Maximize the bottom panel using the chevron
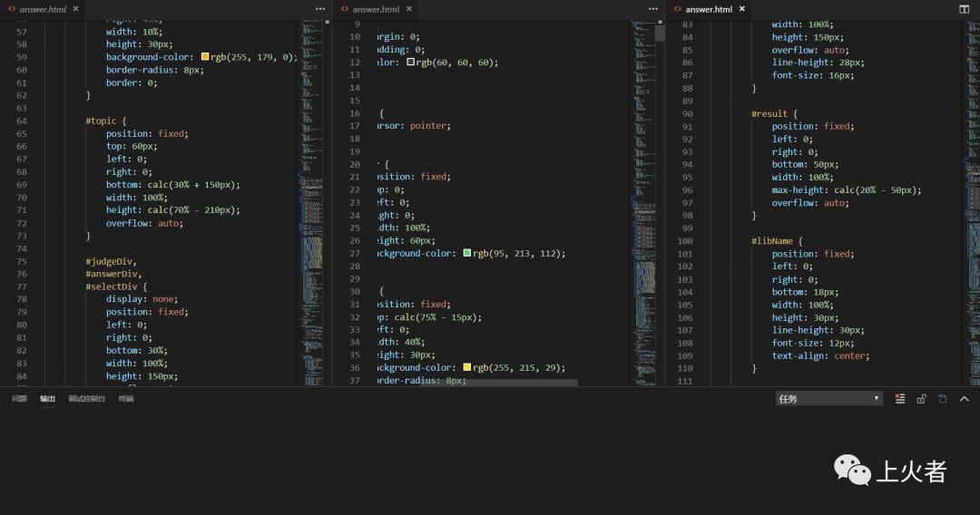 [965, 399]
